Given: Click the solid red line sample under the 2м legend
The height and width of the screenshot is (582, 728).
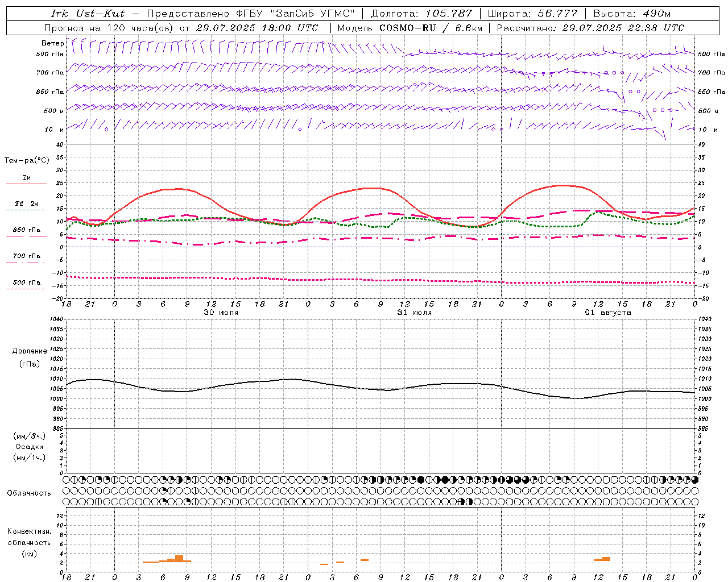Looking at the screenshot, I should pyautogui.click(x=26, y=184).
